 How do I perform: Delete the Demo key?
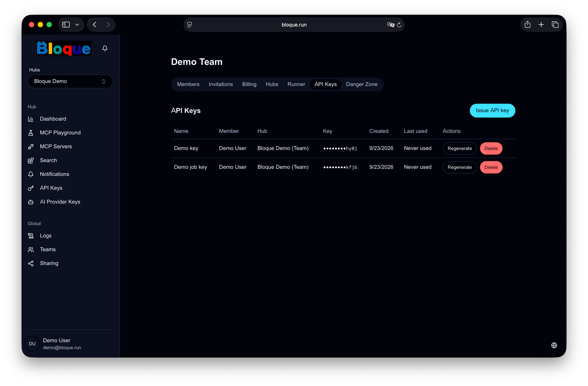click(x=491, y=149)
